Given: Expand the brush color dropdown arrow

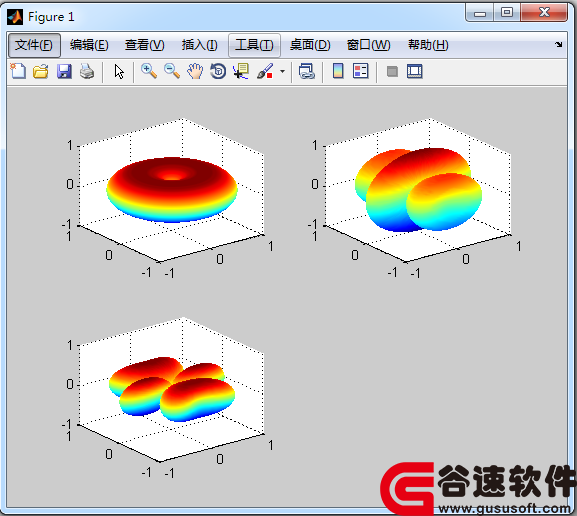Looking at the screenshot, I should (283, 71).
